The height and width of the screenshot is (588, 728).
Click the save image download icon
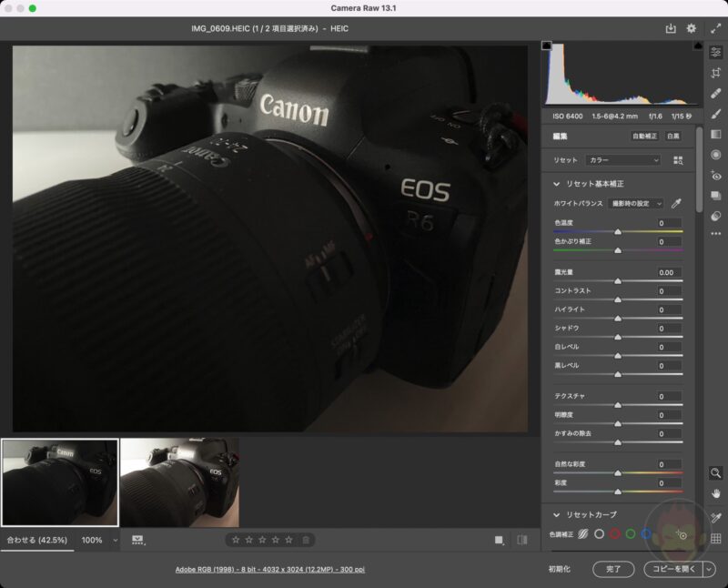point(671,29)
